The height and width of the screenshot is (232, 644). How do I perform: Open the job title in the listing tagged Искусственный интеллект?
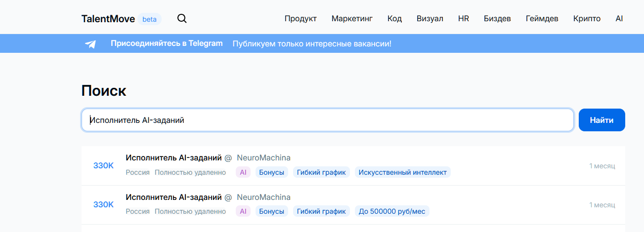tap(173, 157)
